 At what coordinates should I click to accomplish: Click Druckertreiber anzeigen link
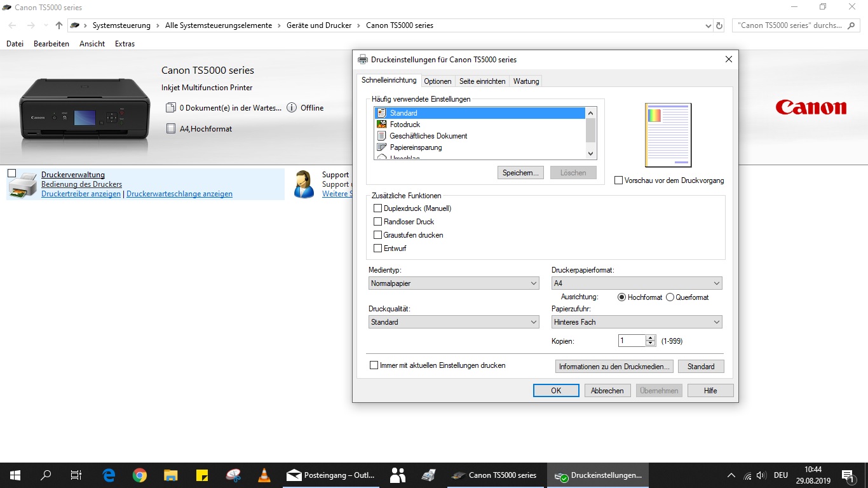pos(81,194)
